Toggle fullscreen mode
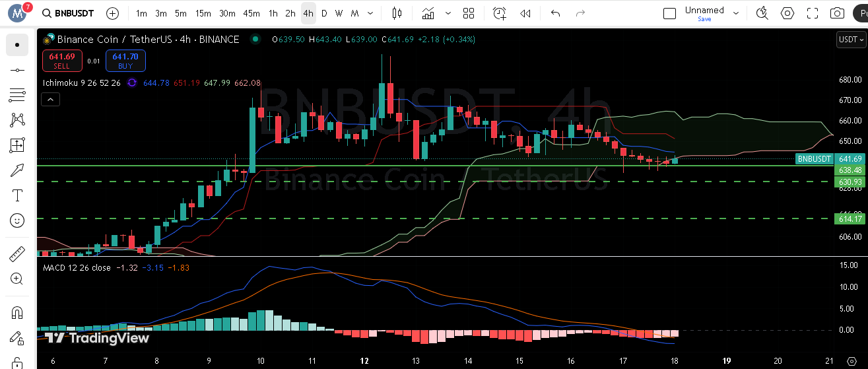Screen dimensions: 868x369 click(813, 13)
